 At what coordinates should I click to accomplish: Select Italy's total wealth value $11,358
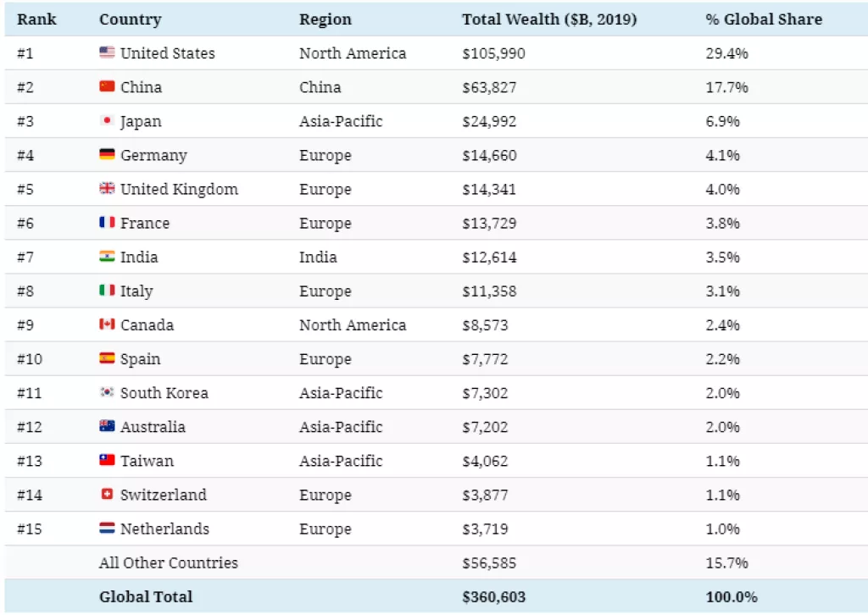coord(489,291)
